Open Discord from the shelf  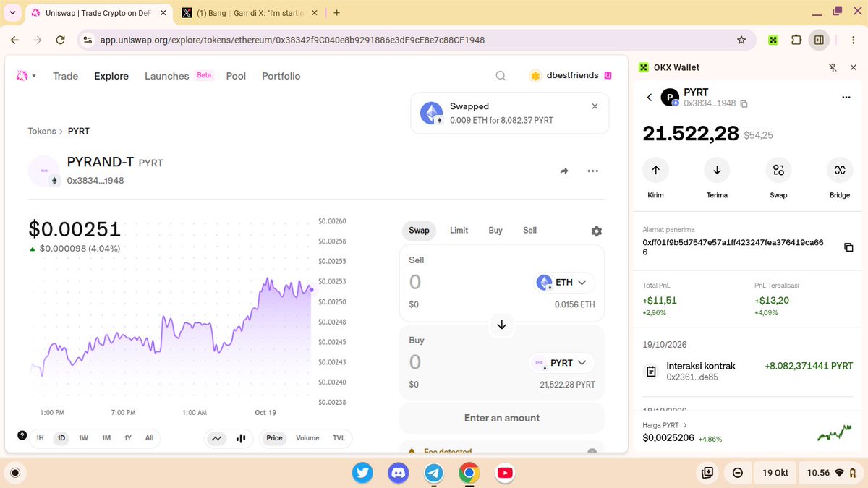pyautogui.click(x=398, y=473)
